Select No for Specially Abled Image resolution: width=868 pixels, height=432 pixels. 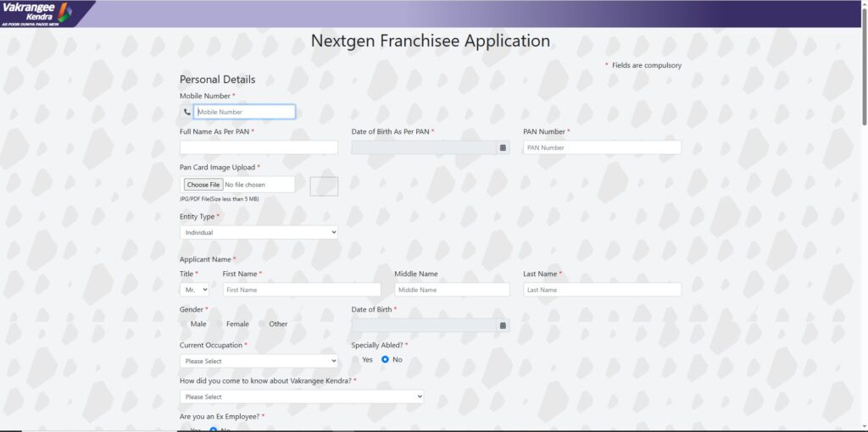[x=386, y=359]
